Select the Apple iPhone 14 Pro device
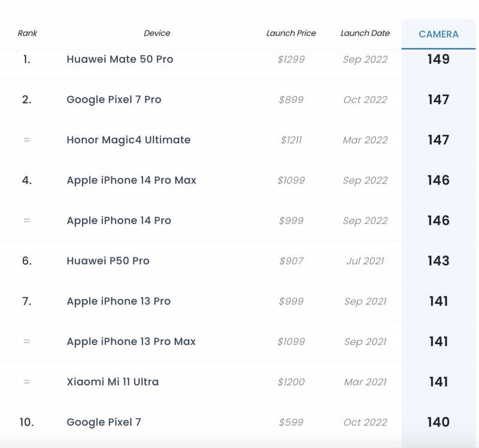 pos(119,220)
